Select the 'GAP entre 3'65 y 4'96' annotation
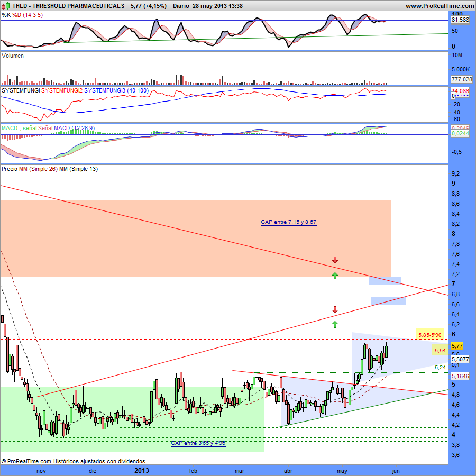The width and height of the screenshot is (476, 476). (198, 443)
